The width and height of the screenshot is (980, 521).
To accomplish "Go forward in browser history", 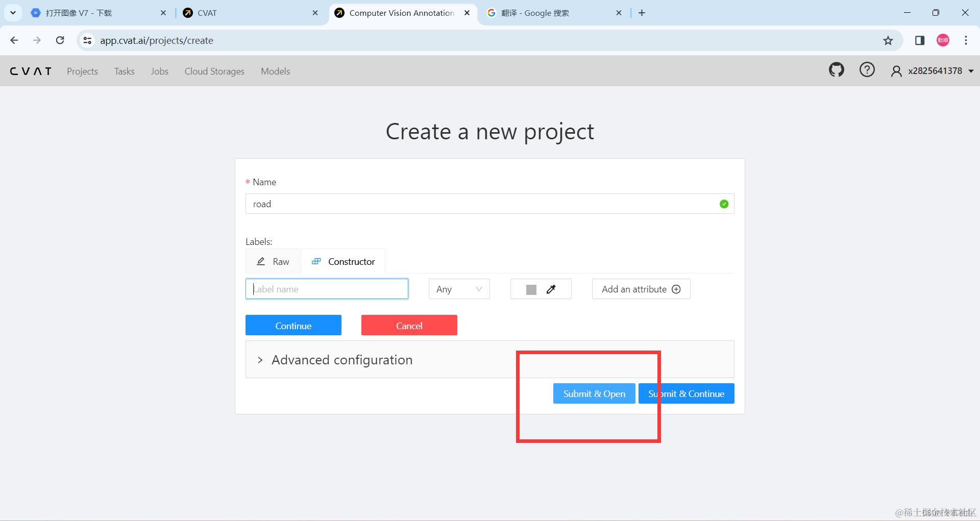I will point(37,40).
